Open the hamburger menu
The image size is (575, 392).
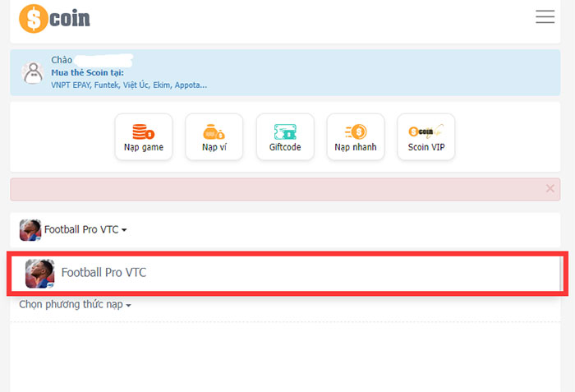point(545,17)
